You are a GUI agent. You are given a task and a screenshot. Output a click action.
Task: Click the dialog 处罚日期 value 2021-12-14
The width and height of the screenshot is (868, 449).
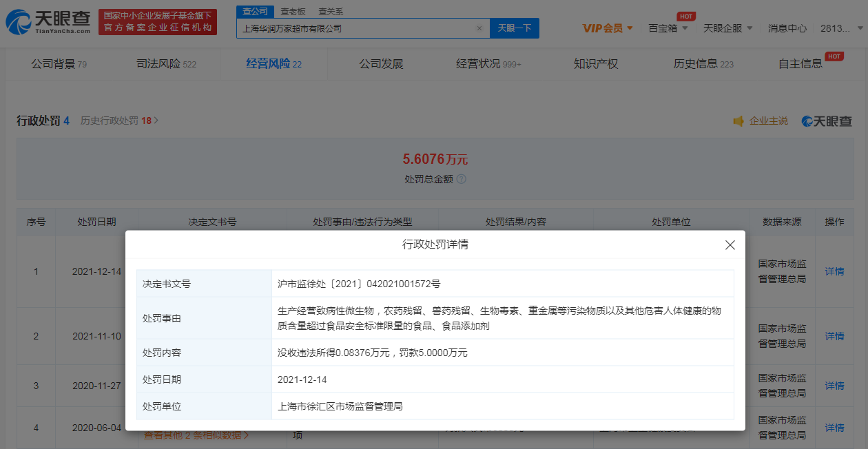click(x=301, y=379)
